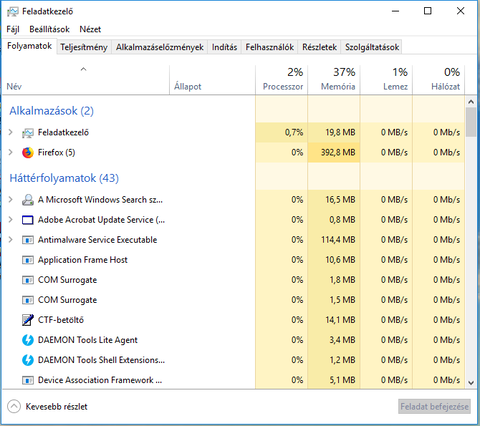Viewport: 480px width, 426px height.
Task: Sort by the Hálózat column header
Action: [439, 80]
